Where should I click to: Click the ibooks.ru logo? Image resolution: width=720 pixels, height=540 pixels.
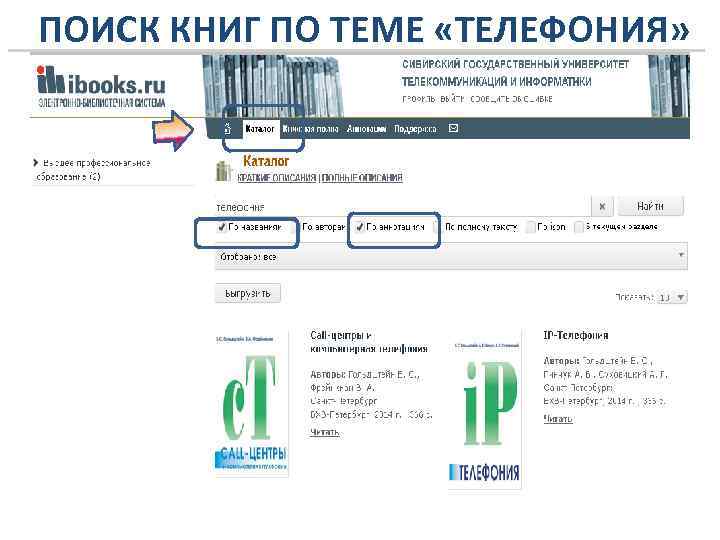pyautogui.click(x=101, y=86)
